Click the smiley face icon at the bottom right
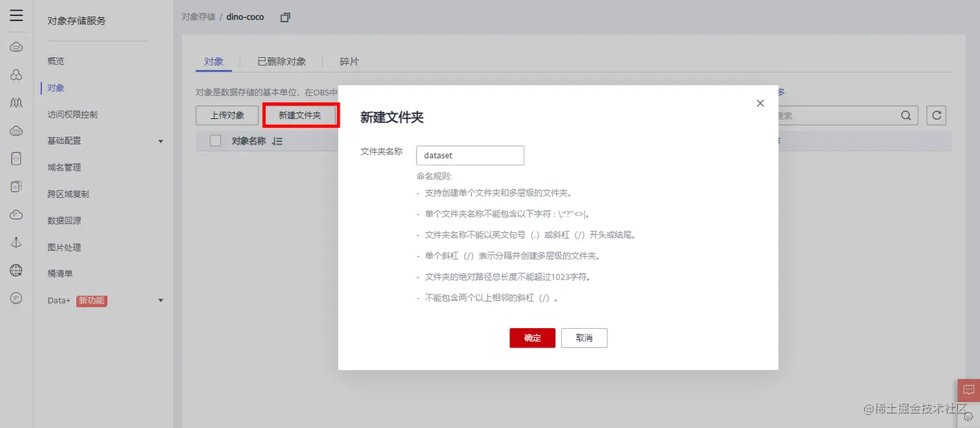 pyautogui.click(x=968, y=416)
